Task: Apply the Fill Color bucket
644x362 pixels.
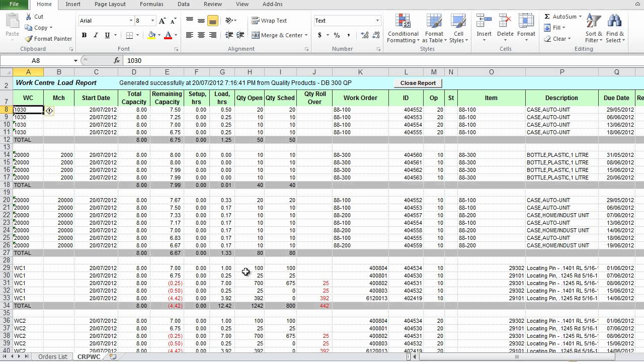Action: point(151,35)
